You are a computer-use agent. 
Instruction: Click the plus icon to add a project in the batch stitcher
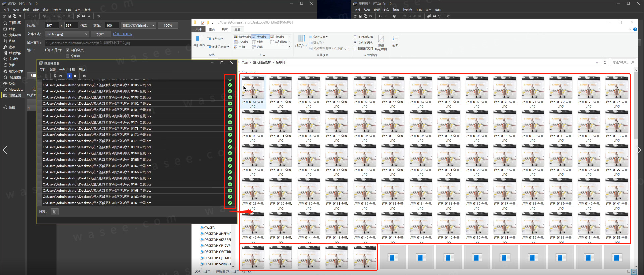coord(41,76)
